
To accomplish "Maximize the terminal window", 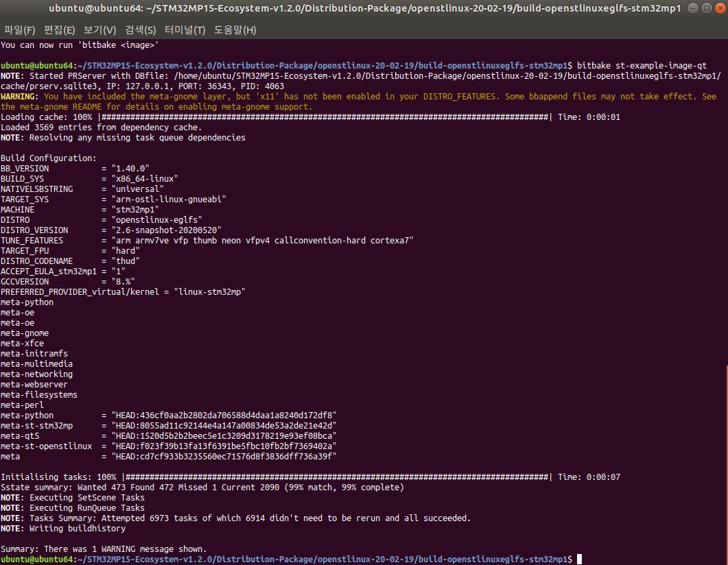I will pos(707,8).
